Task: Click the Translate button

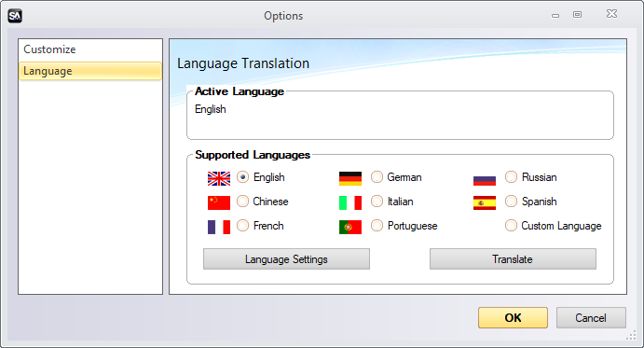Action: pyautogui.click(x=513, y=259)
